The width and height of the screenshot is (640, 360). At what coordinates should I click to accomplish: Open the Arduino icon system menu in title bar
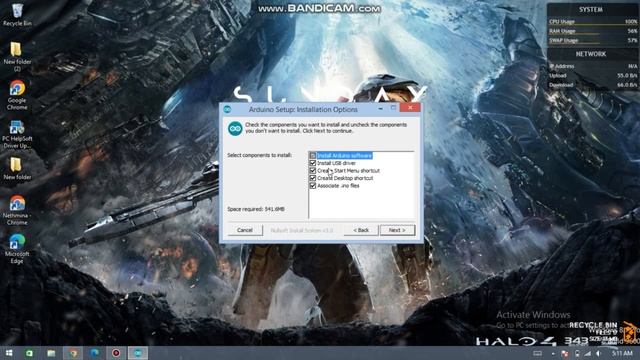[227, 109]
